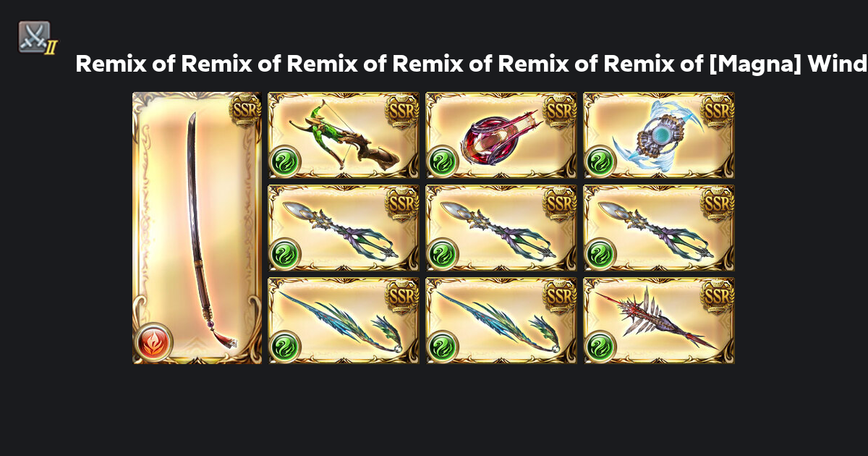Select the middle purple claw spear card

point(501,228)
